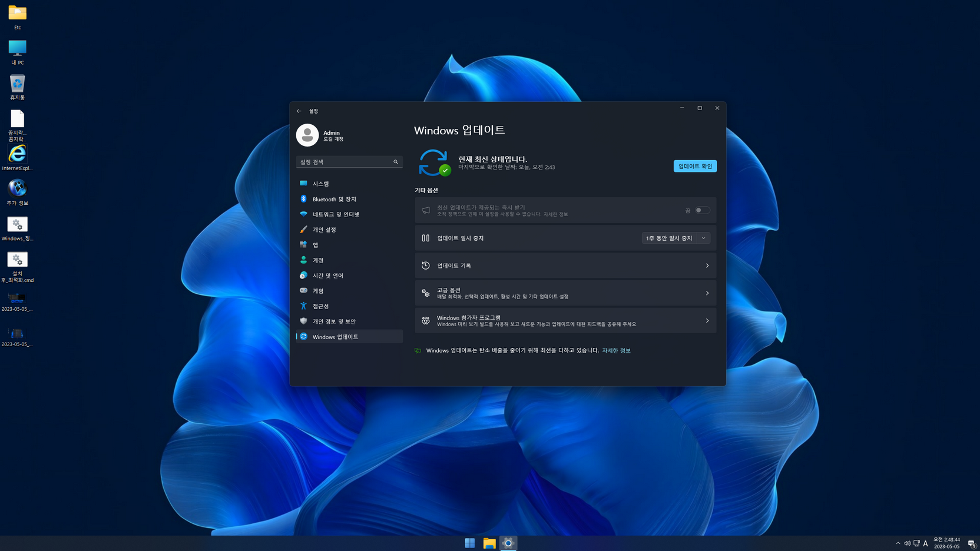Open File Explorer from the taskbar

click(489, 543)
